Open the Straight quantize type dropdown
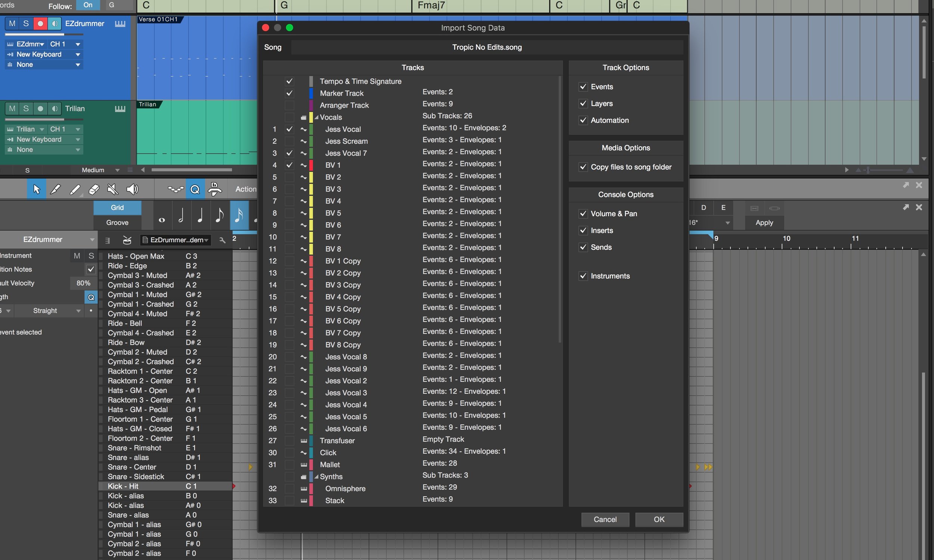 click(x=48, y=311)
